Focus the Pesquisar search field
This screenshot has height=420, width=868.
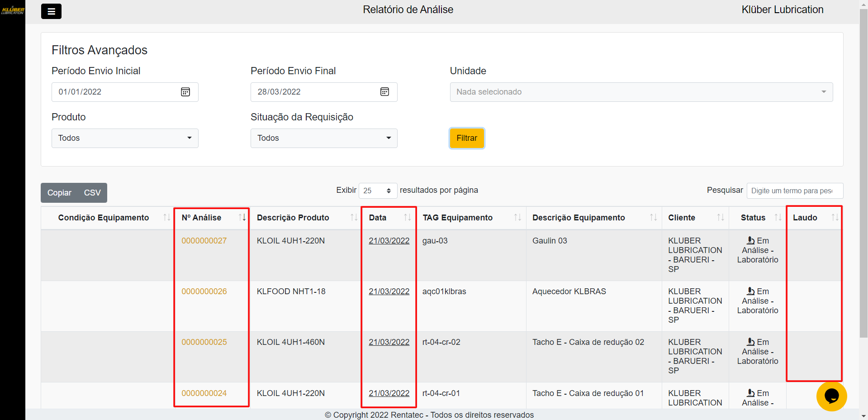[794, 191]
